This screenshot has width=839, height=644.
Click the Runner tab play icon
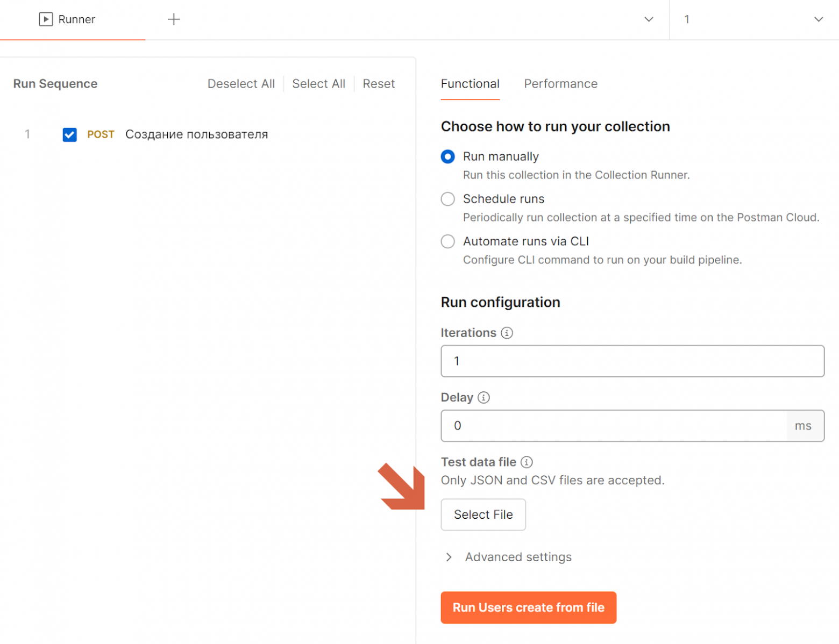46,19
